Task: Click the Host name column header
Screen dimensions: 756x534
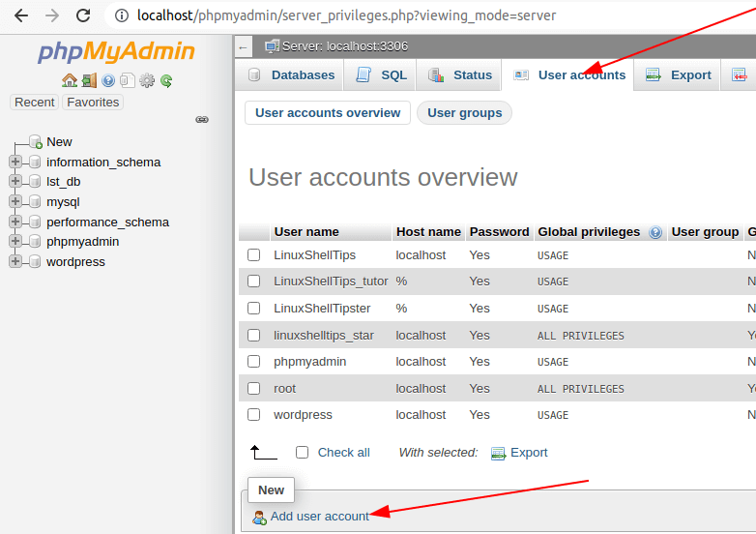Action: pos(428,232)
